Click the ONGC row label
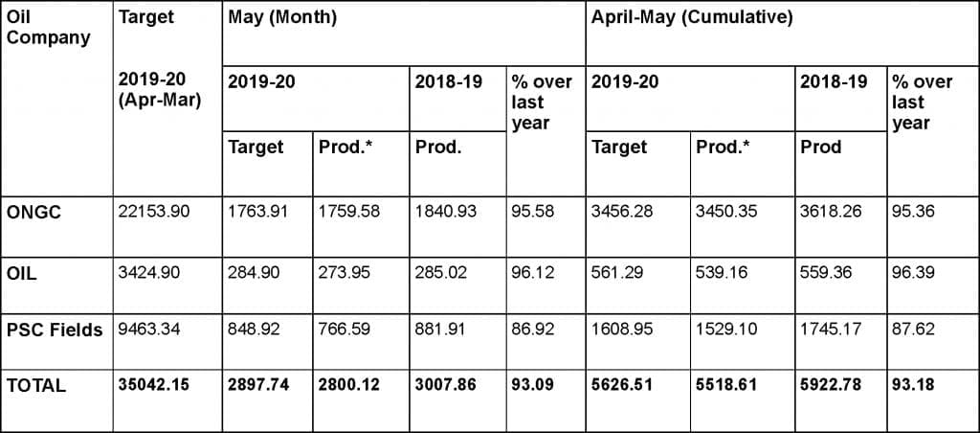 pos(34,212)
